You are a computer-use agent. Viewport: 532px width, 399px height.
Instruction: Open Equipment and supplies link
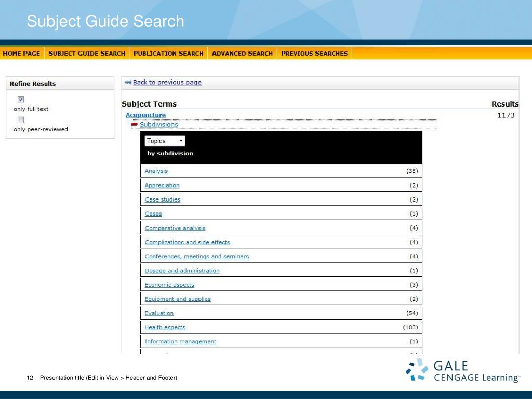[178, 299]
